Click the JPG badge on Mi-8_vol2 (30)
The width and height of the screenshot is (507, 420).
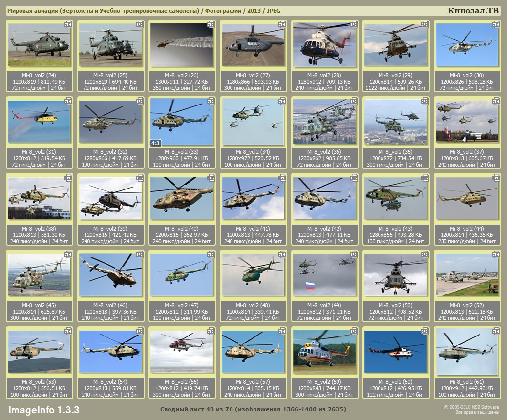[x=495, y=24]
